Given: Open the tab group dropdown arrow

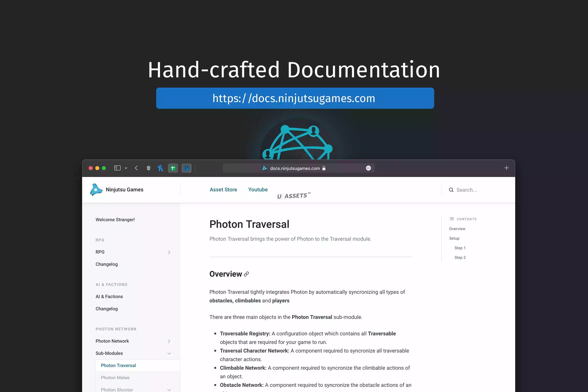Looking at the screenshot, I should click(126, 168).
